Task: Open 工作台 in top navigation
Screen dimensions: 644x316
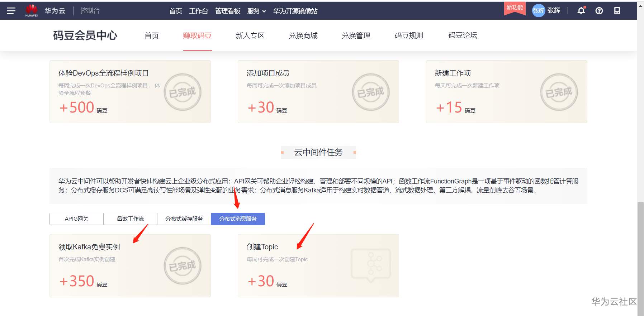Action: (199, 11)
